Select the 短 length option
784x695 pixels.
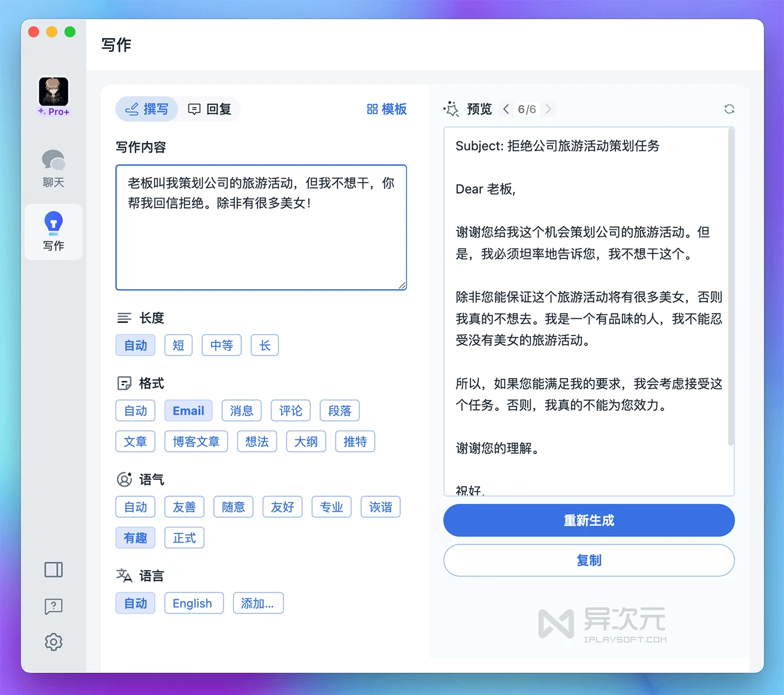(178, 345)
